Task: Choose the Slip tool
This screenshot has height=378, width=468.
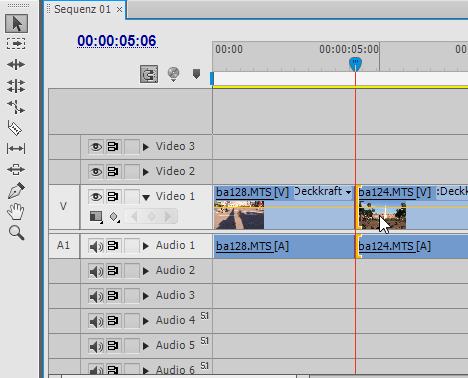Action: coord(16,148)
